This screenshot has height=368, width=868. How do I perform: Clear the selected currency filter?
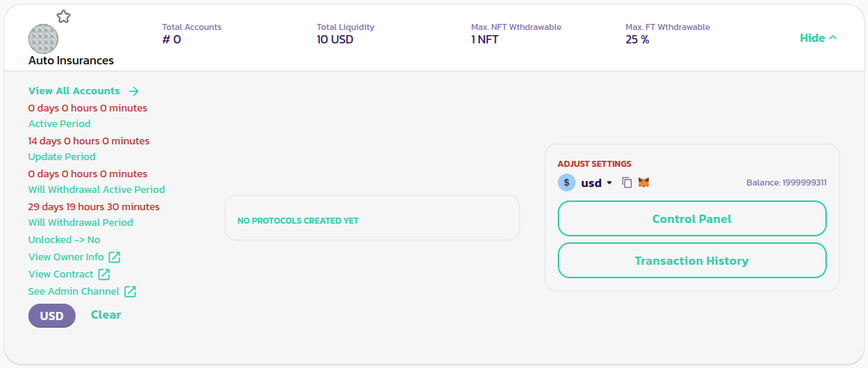tap(105, 315)
